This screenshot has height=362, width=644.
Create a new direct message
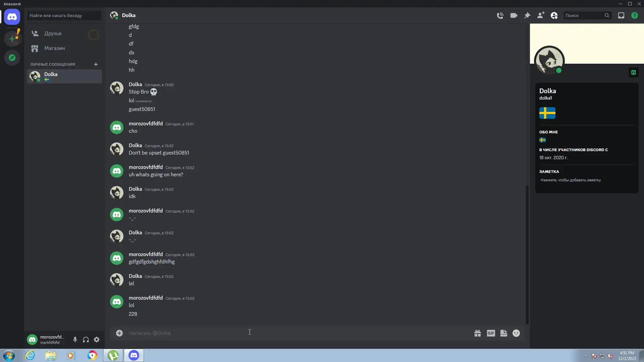pos(96,64)
